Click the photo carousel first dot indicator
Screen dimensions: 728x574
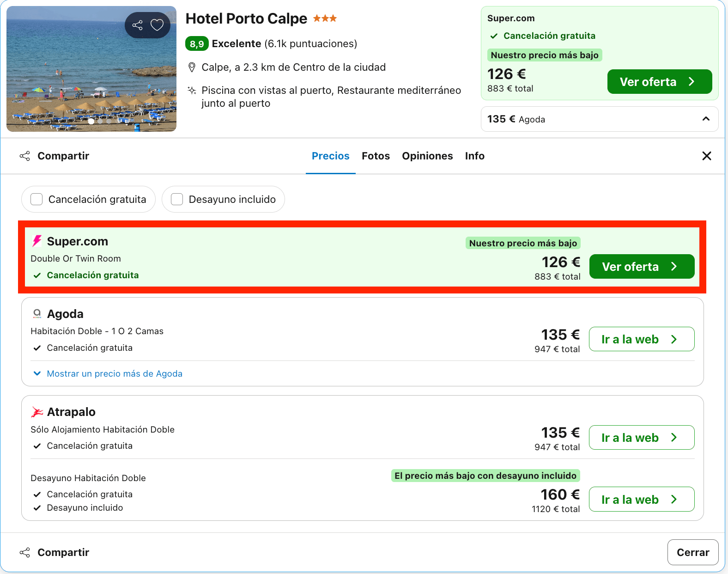(91, 122)
